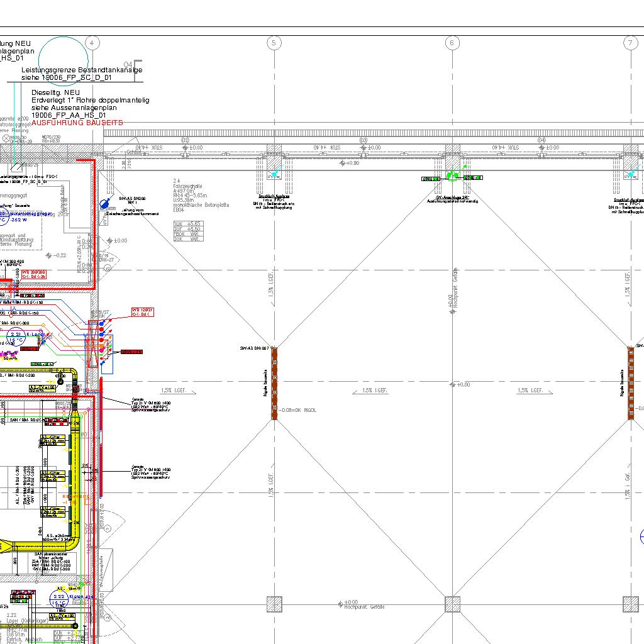Click grid axis marker 4
The image size is (644, 644).
[x=92, y=43]
